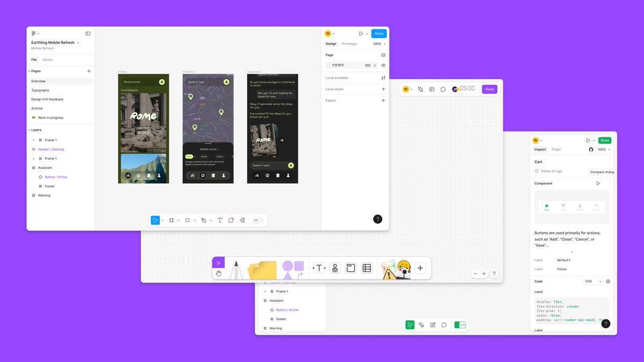Open the Plugin tab in the Inspect panel
The width and height of the screenshot is (644, 362).
click(557, 149)
